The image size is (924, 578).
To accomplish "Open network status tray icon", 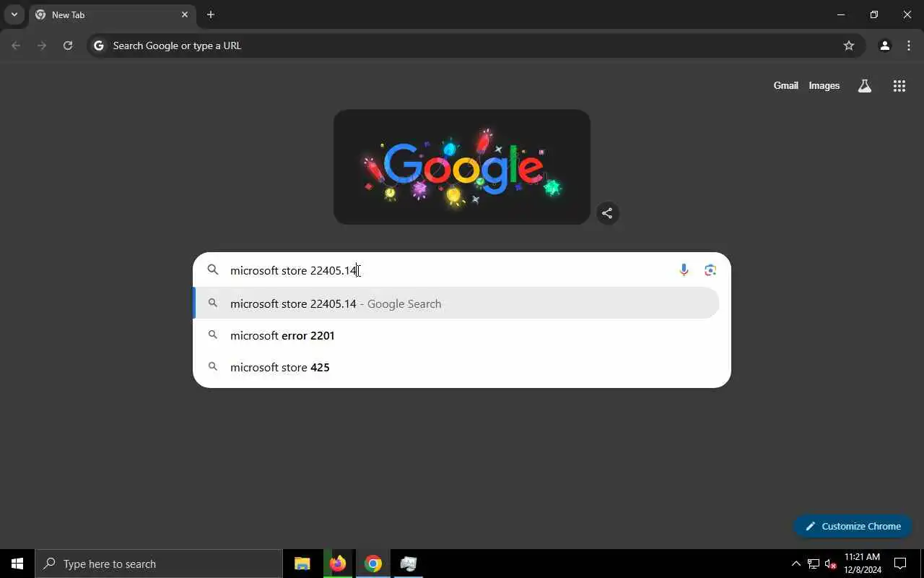I will (x=814, y=564).
